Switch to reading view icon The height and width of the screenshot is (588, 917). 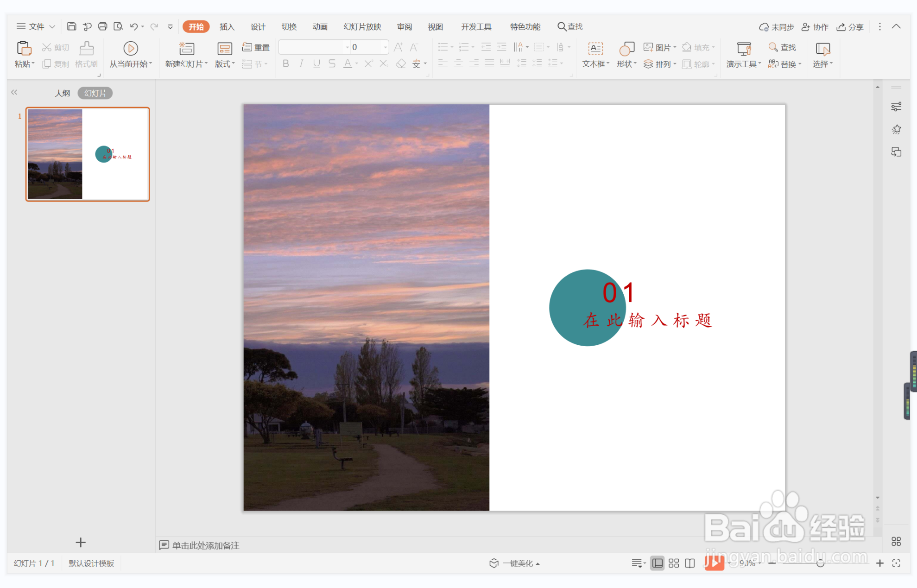690,563
